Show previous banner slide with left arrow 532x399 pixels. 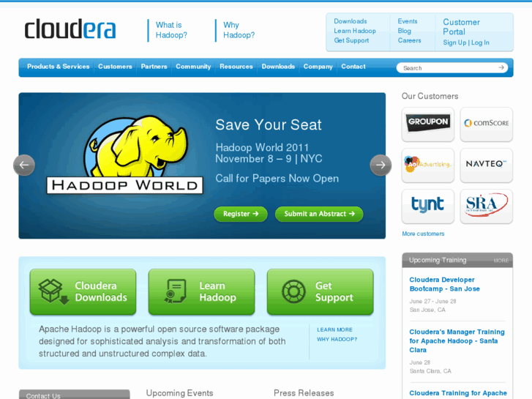coord(24,165)
